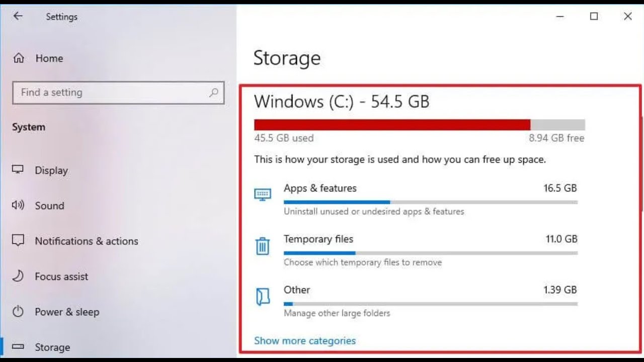The height and width of the screenshot is (362, 644).
Task: Expand Show more categories
Action: pyautogui.click(x=305, y=340)
